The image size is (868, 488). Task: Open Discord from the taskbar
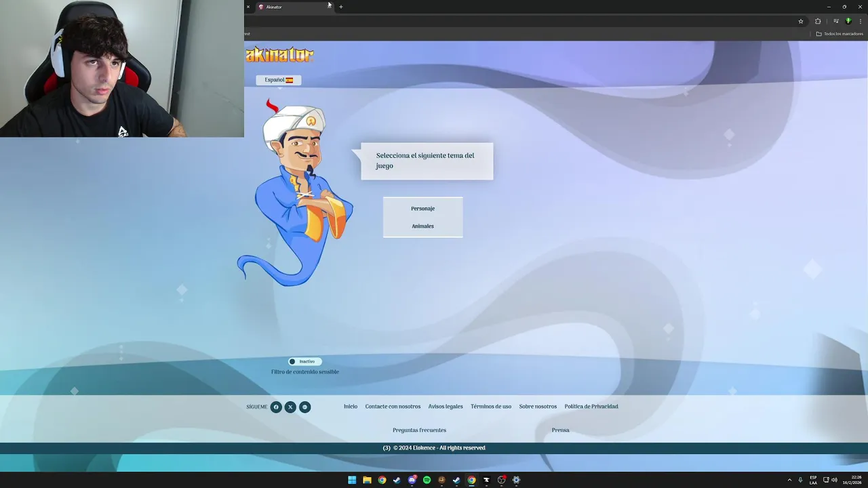point(412,480)
